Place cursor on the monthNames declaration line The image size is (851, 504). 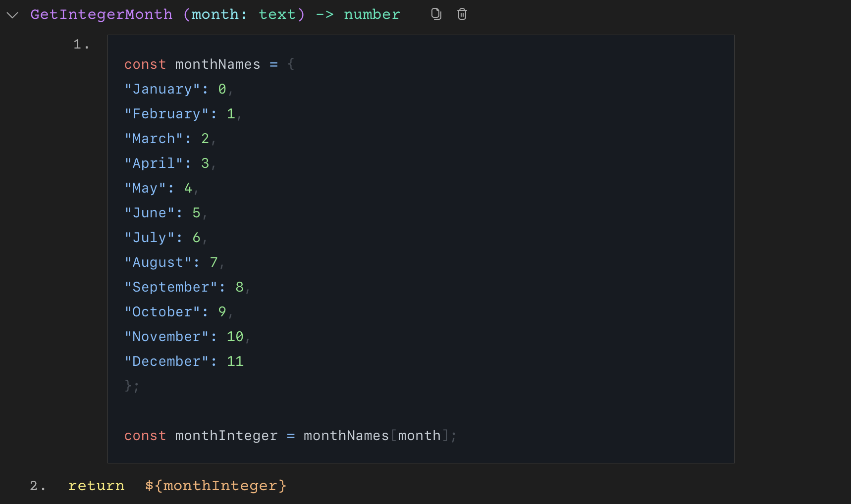(x=208, y=64)
